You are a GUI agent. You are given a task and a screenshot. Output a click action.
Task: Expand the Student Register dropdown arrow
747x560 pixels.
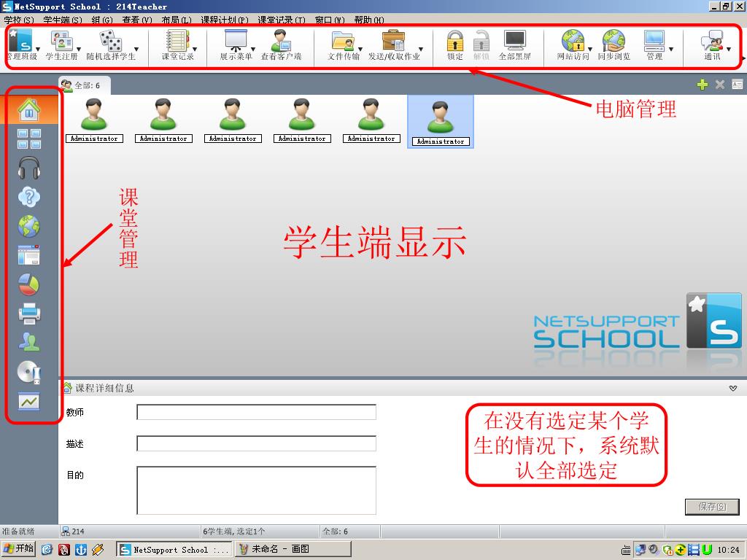79,49
